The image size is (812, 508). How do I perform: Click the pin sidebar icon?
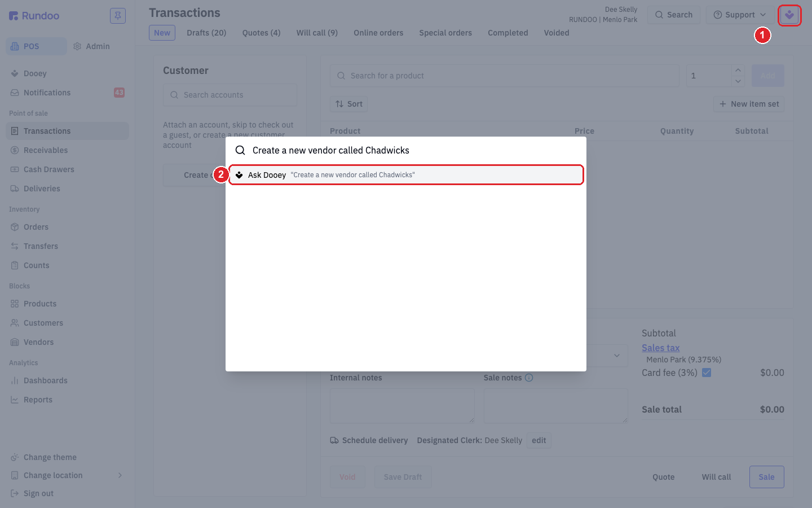coord(118,16)
